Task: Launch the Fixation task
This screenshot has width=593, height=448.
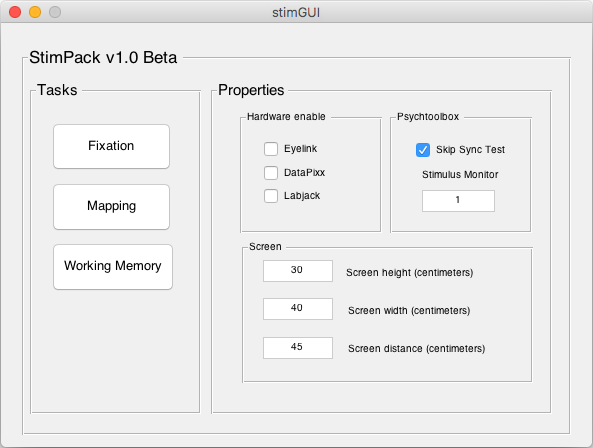Action: pos(111,146)
